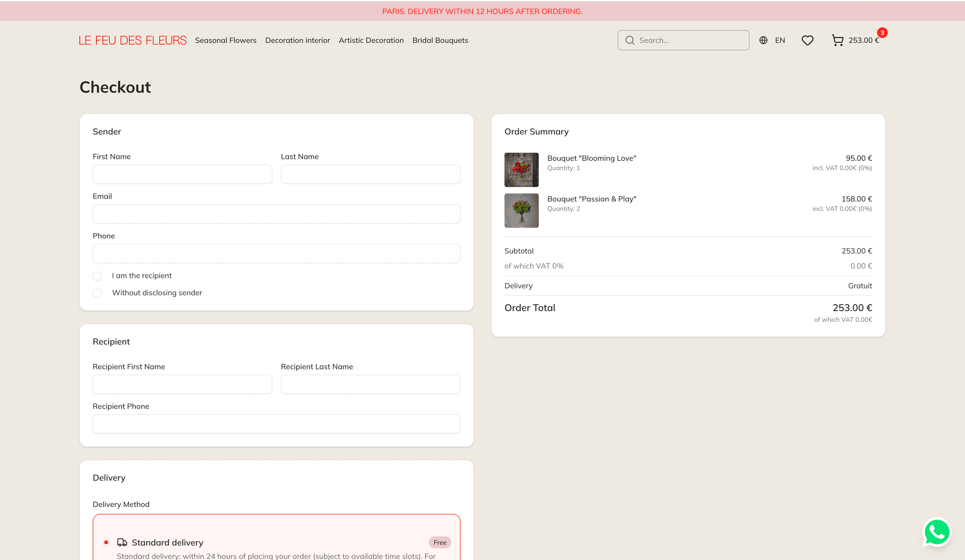Click the sender First Name field
This screenshot has width=965, height=560.
[182, 174]
